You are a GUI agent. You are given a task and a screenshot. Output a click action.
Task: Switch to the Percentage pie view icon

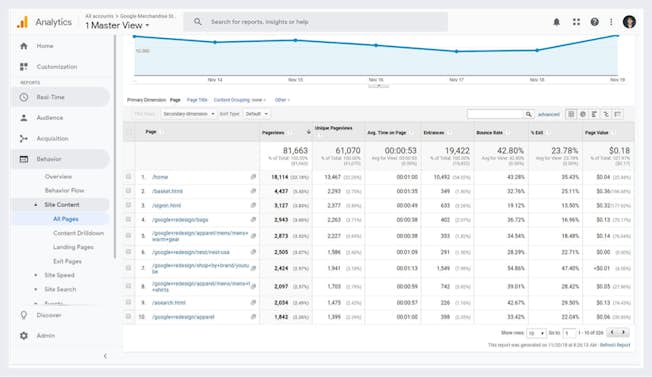tap(583, 114)
